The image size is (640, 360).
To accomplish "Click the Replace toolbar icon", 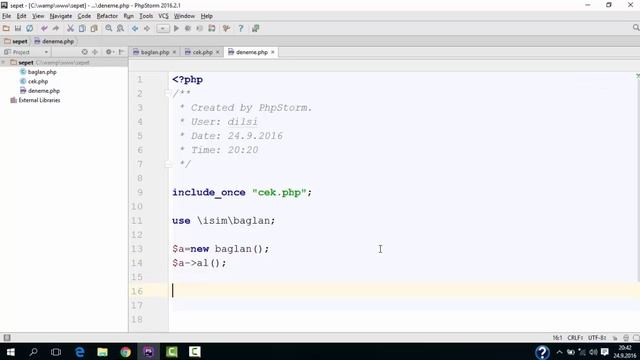I will click(x=120, y=28).
